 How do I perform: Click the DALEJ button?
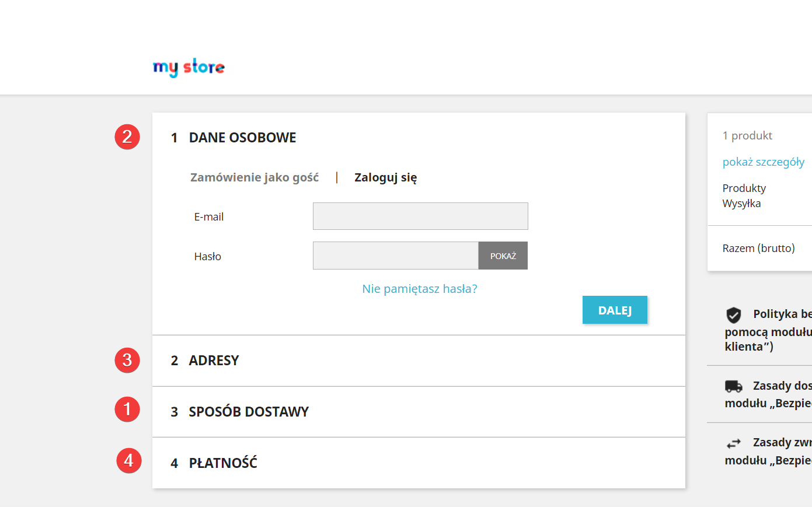pyautogui.click(x=615, y=310)
